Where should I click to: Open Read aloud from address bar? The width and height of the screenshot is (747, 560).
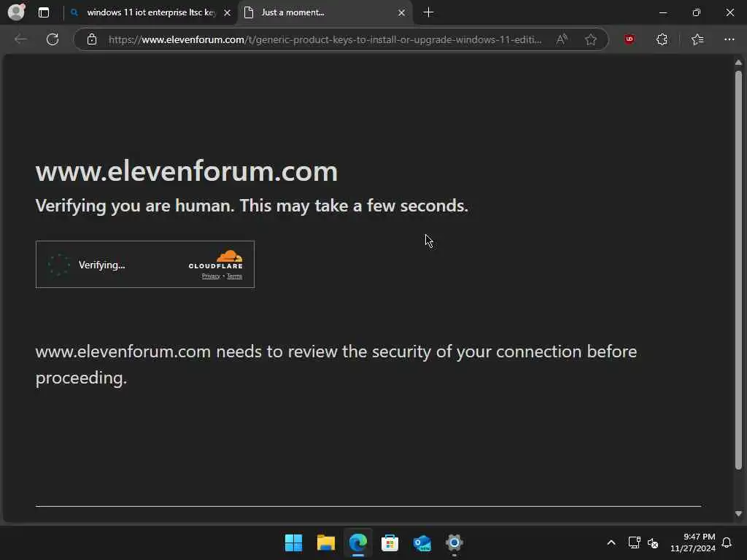pyautogui.click(x=562, y=39)
